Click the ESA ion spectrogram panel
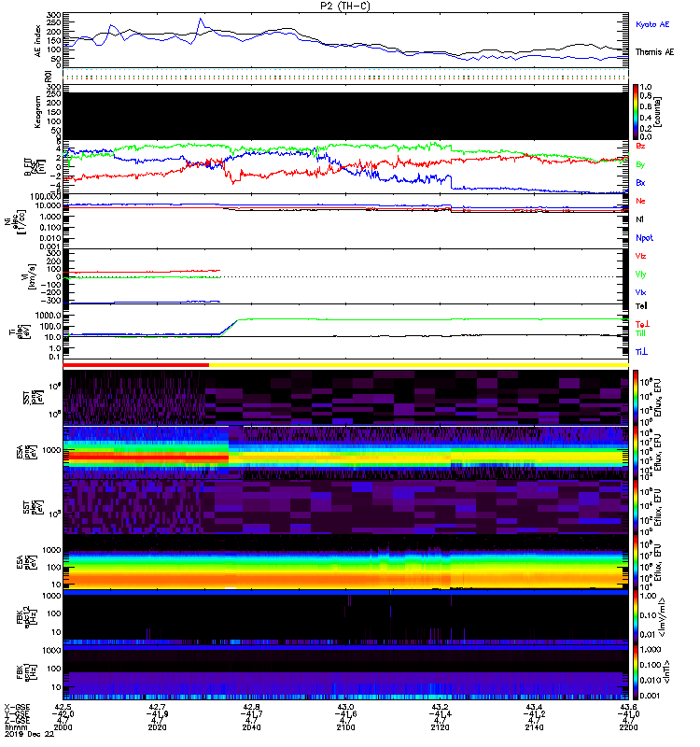Image resolution: width=700 pixels, height=747 pixels. (345, 452)
